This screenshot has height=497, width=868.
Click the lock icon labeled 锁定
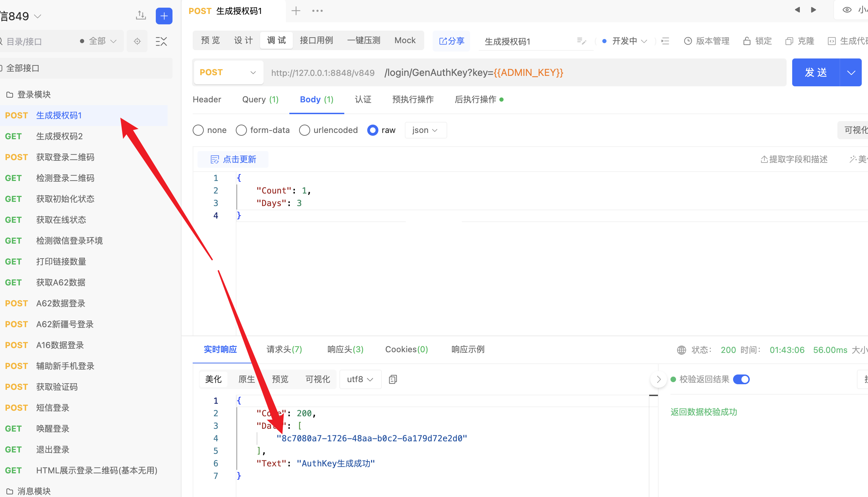point(747,41)
